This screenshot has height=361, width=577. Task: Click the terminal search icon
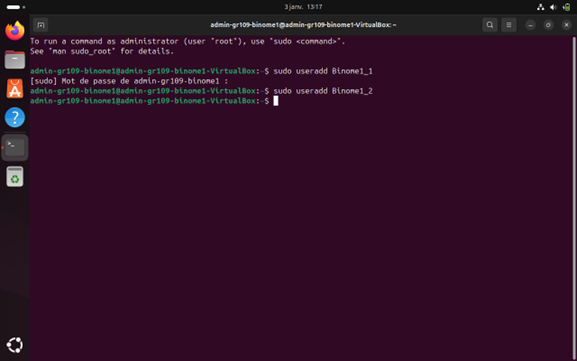[x=490, y=25]
